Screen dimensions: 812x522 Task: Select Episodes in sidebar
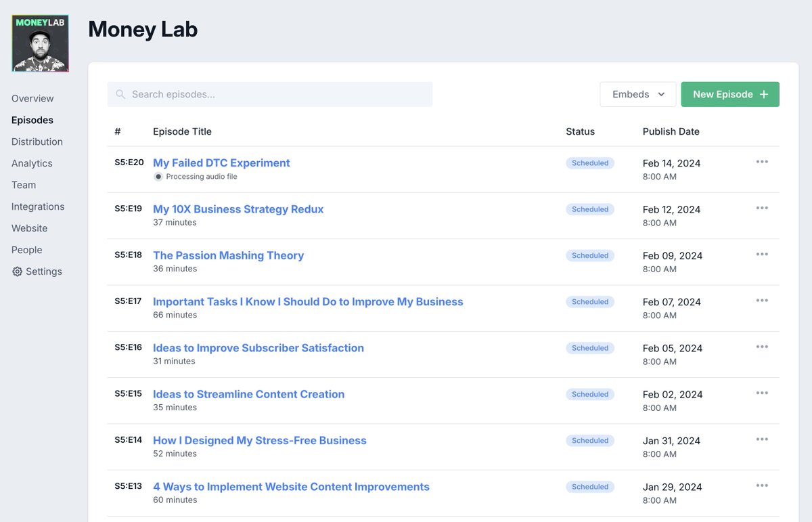(32, 120)
